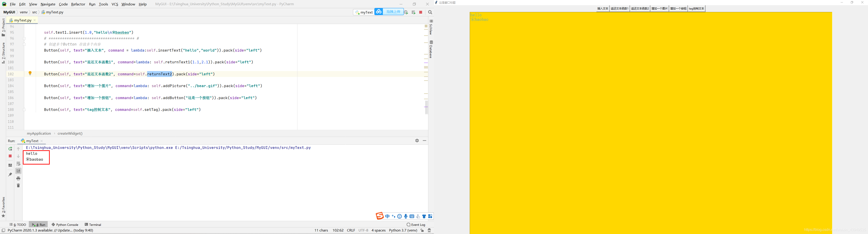Change 4 spaces indent setting
Image resolution: width=868 pixels, height=234 pixels.
pos(378,230)
